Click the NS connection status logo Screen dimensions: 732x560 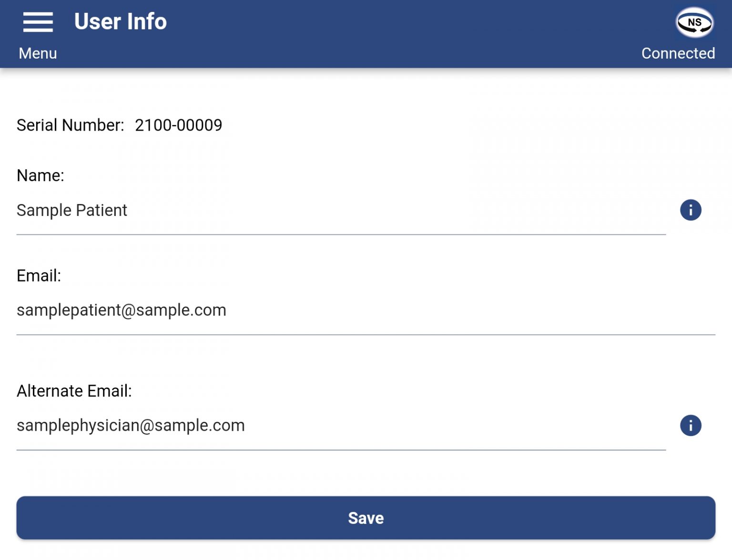(694, 22)
